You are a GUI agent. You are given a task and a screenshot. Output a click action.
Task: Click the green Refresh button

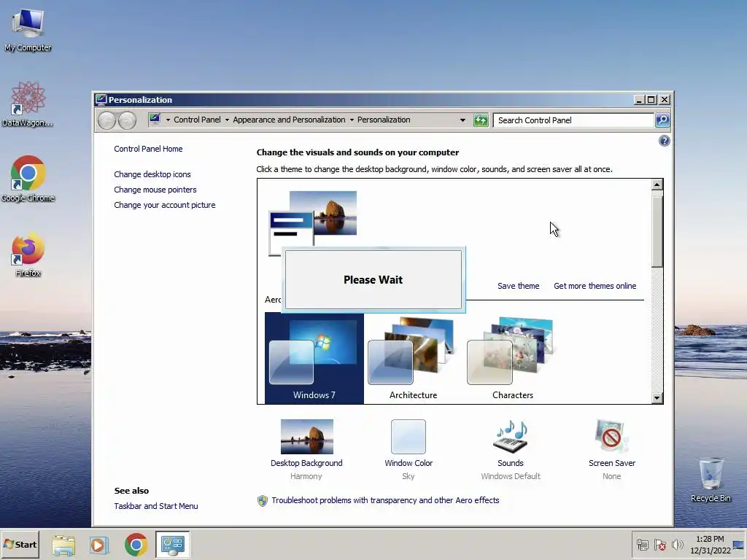(481, 120)
